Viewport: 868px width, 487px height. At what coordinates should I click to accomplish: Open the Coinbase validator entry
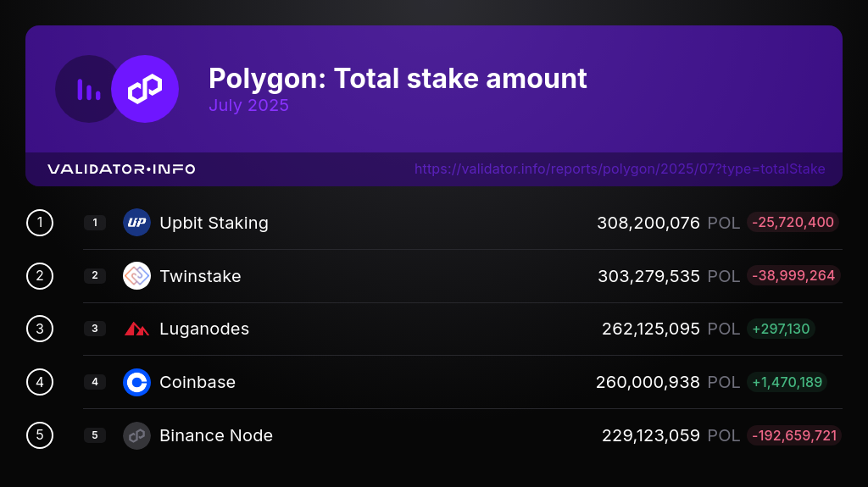(x=197, y=382)
